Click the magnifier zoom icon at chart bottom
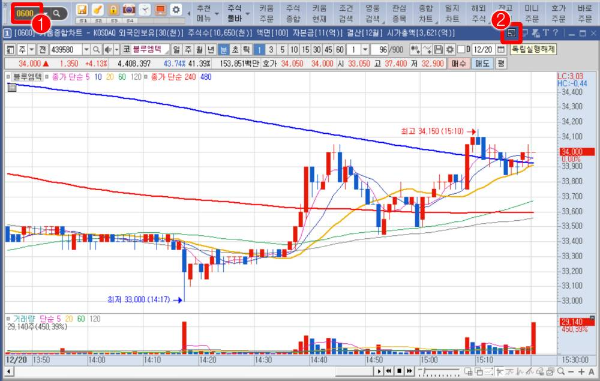This screenshot has width=600, height=381. [x=561, y=371]
